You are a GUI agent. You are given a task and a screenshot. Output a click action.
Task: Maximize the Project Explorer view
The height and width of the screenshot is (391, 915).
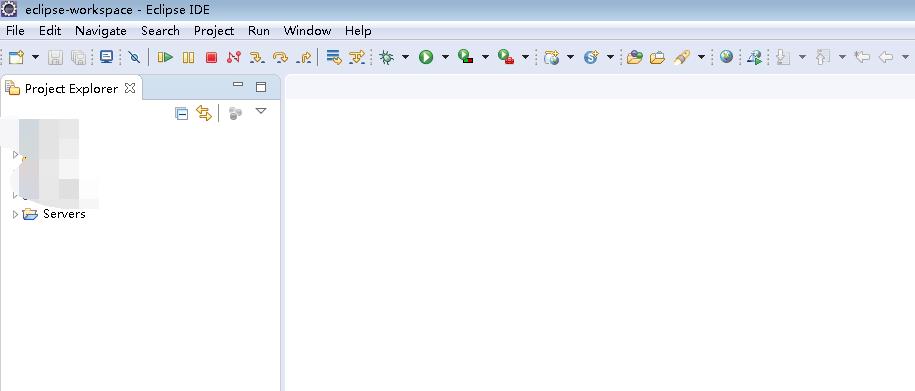pos(261,87)
